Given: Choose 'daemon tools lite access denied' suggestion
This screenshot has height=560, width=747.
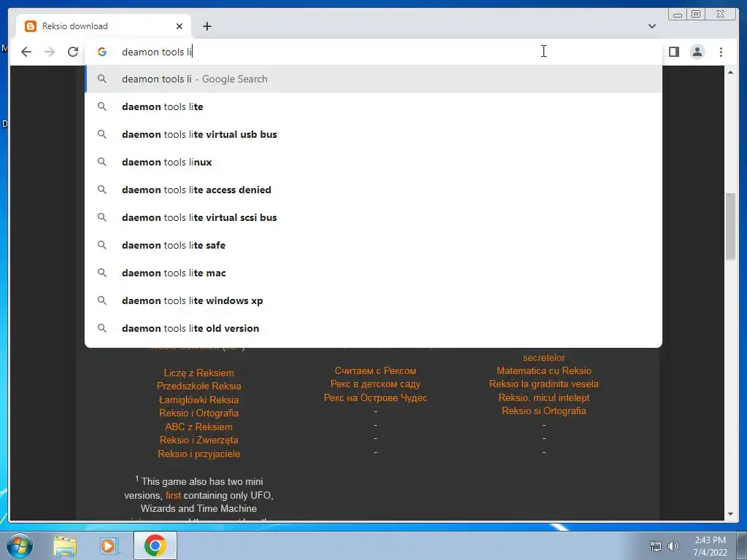Looking at the screenshot, I should tap(373, 190).
